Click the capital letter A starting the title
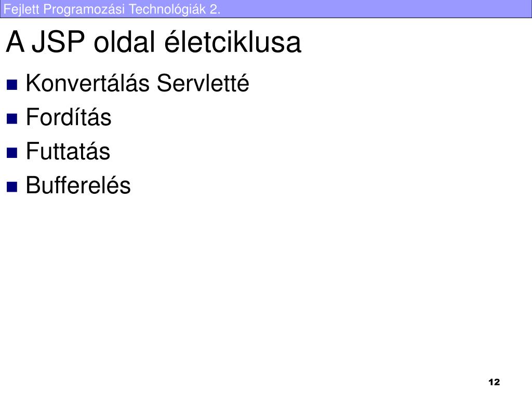532x399 pixels. click(15, 42)
